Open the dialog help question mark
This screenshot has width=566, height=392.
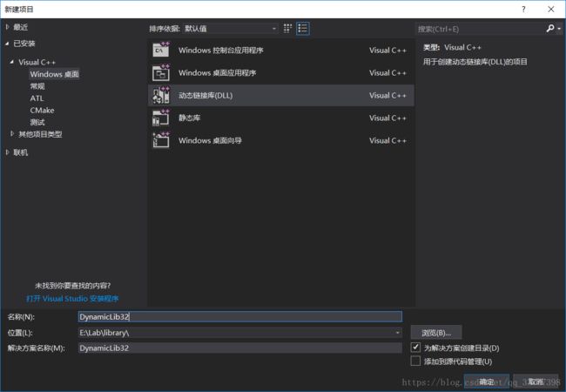523,10
